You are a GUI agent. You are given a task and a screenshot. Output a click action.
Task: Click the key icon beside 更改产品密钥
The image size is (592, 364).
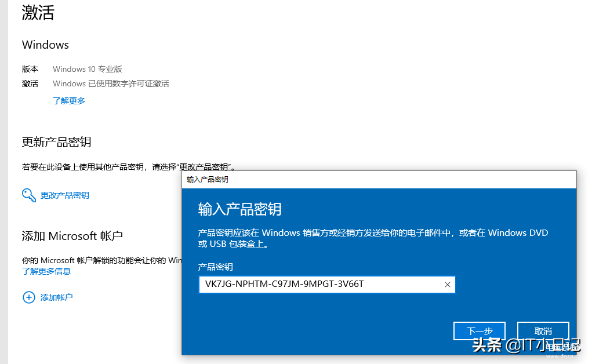click(x=28, y=195)
